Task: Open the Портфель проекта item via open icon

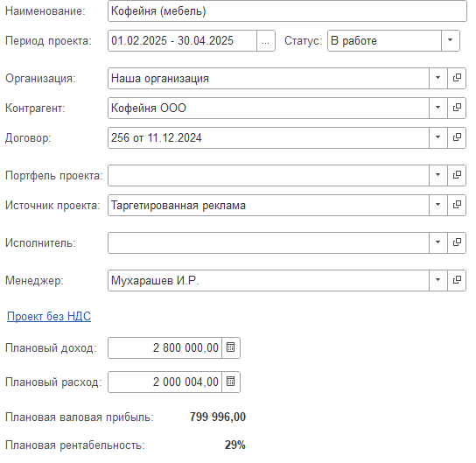Action: [457, 175]
